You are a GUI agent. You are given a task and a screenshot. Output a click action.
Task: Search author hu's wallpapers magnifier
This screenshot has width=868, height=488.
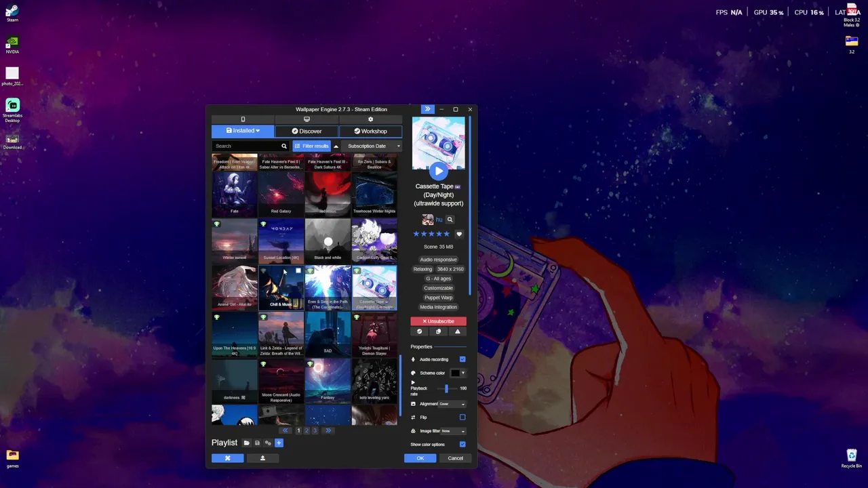(x=450, y=220)
